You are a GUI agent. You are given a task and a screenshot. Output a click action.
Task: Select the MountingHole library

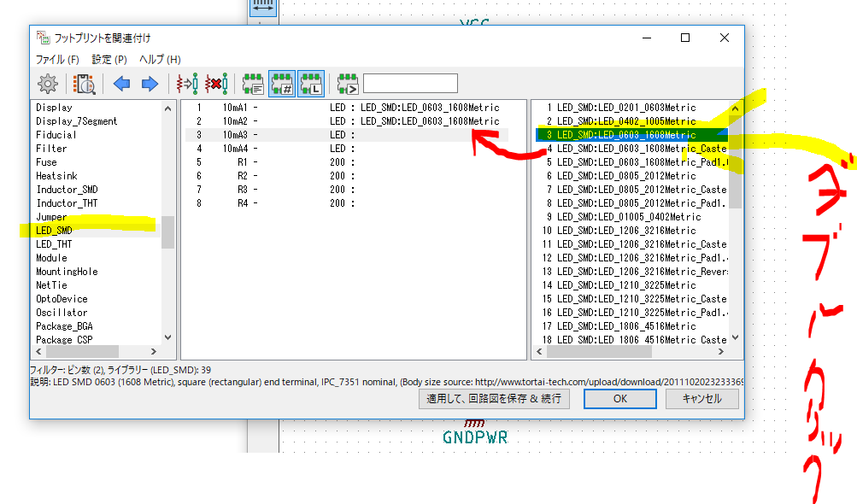tap(68, 271)
